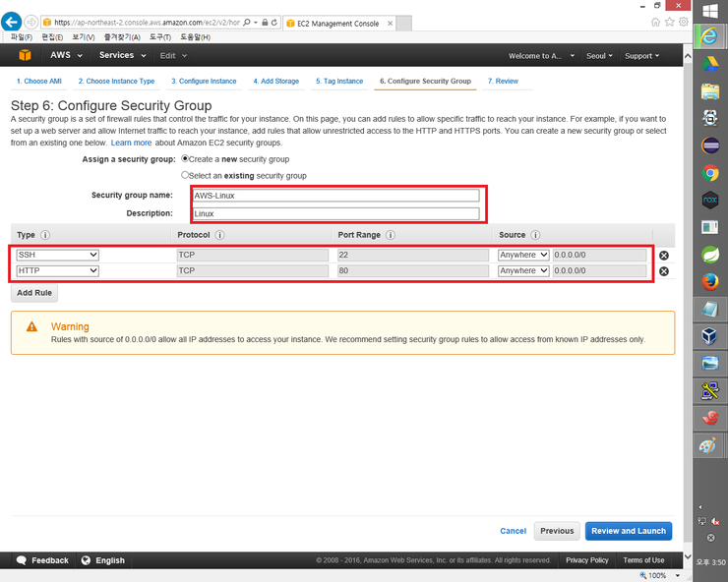Select Create a new security group option

pyautogui.click(x=185, y=158)
